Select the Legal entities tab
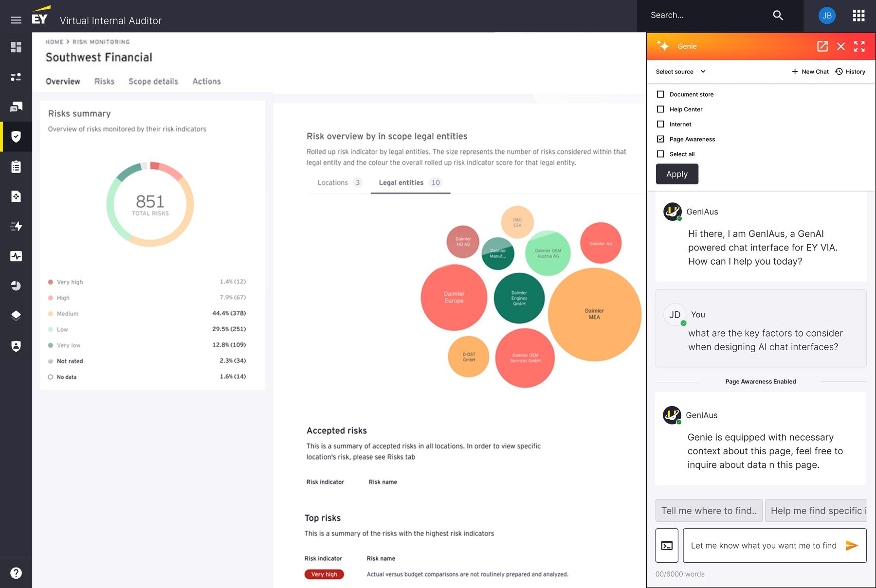Viewport: 876px width, 588px height. [x=410, y=182]
